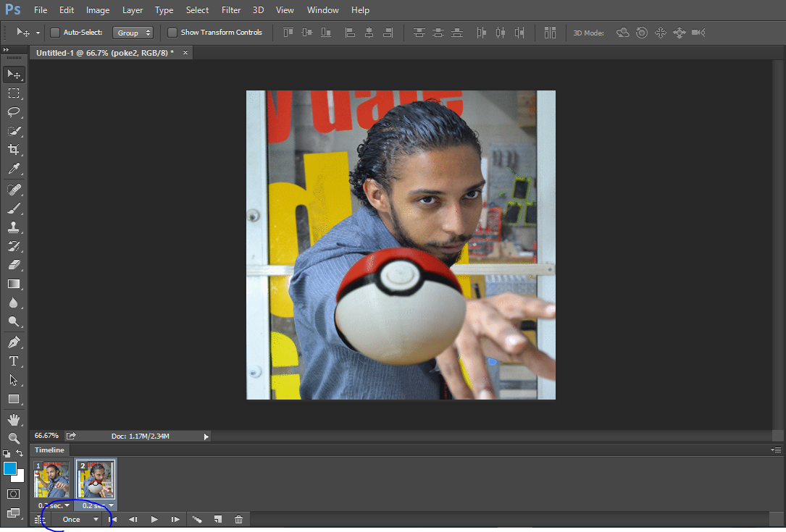Select the Clone Stamp tool

(14, 227)
